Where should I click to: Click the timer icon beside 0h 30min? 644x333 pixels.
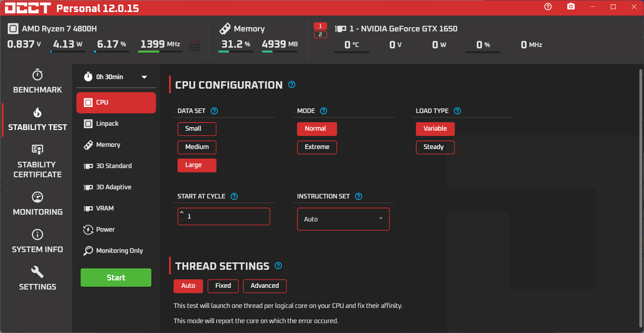click(x=88, y=77)
